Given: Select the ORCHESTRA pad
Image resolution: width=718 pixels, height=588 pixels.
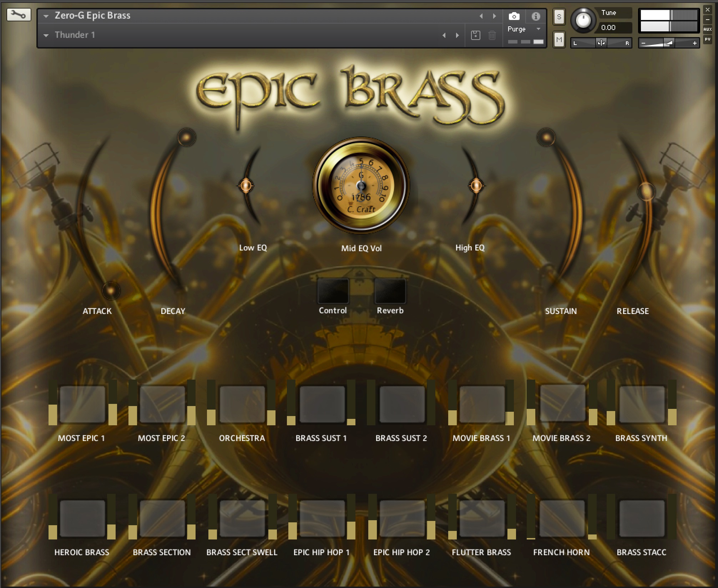Looking at the screenshot, I should point(242,404).
